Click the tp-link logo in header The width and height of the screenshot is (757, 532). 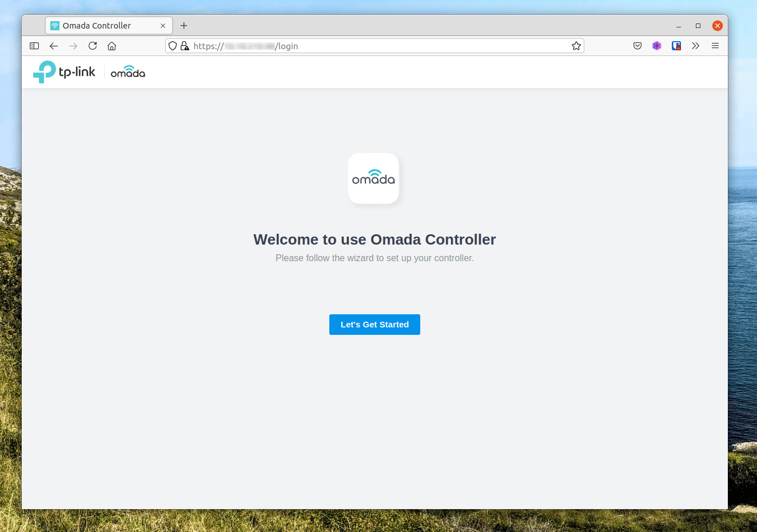tap(64, 72)
